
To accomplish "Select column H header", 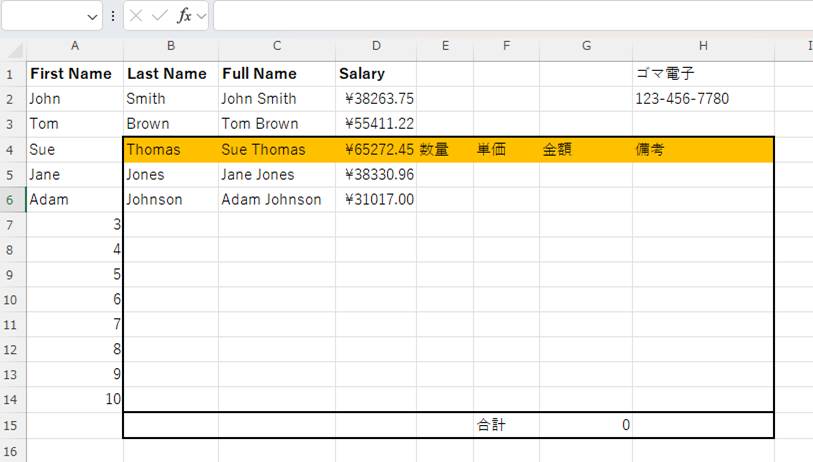I will pos(703,46).
